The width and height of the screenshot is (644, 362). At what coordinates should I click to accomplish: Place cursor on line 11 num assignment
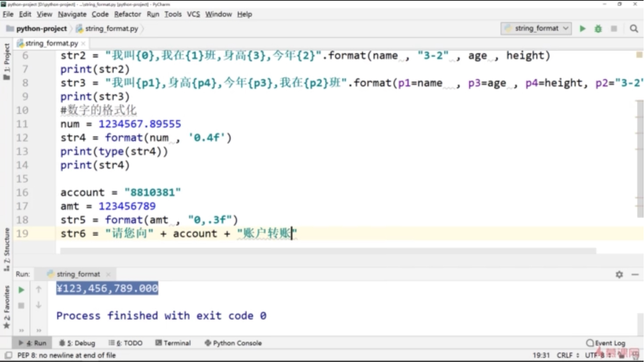coord(121,124)
